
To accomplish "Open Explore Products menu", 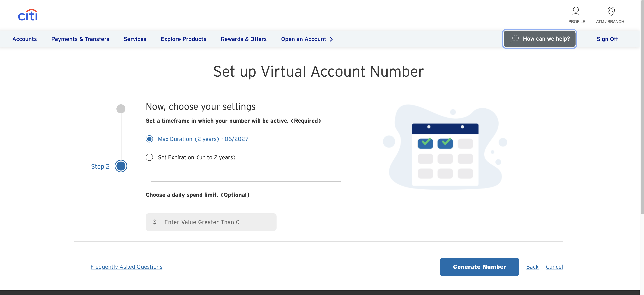I will point(183,39).
